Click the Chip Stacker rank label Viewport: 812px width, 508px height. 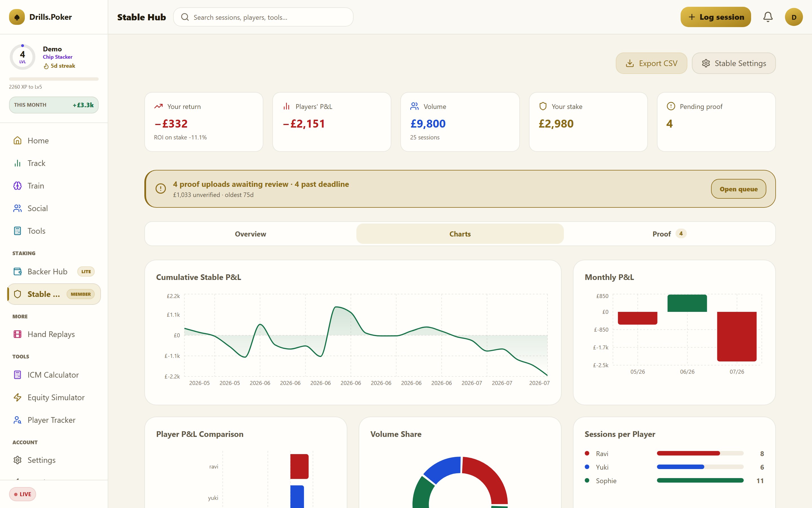pyautogui.click(x=58, y=57)
